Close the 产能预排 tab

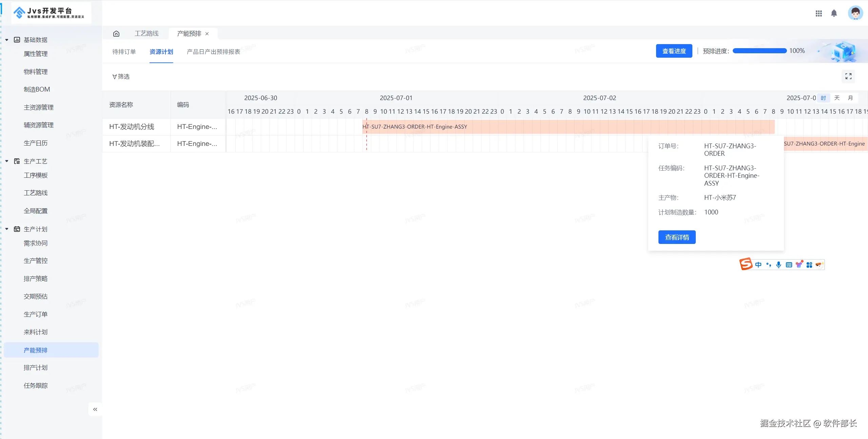pos(207,34)
